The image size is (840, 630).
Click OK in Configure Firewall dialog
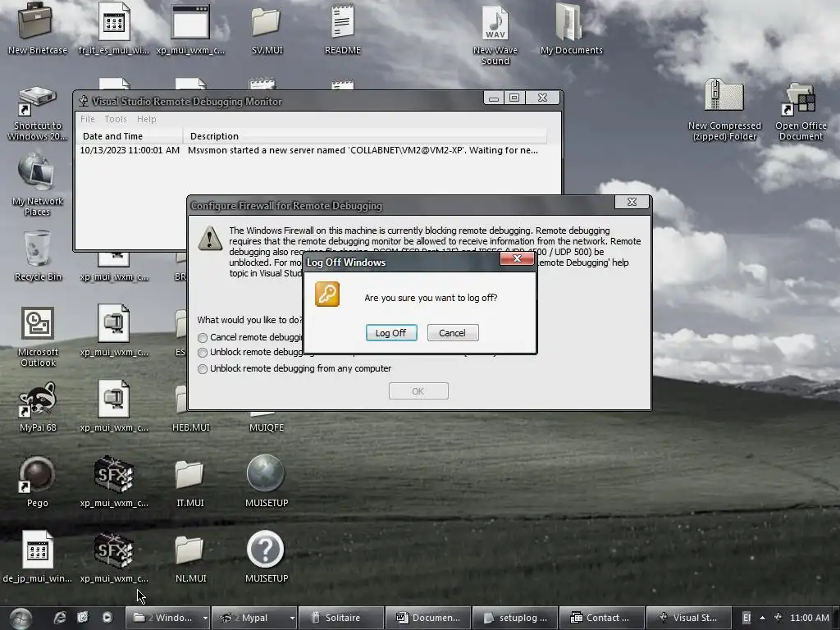point(418,391)
